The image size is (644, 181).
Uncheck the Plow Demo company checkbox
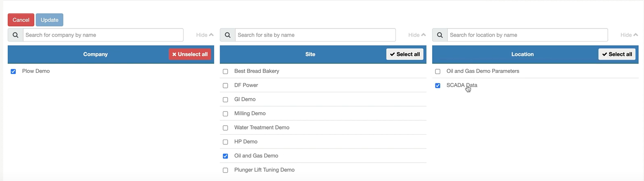coord(13,72)
